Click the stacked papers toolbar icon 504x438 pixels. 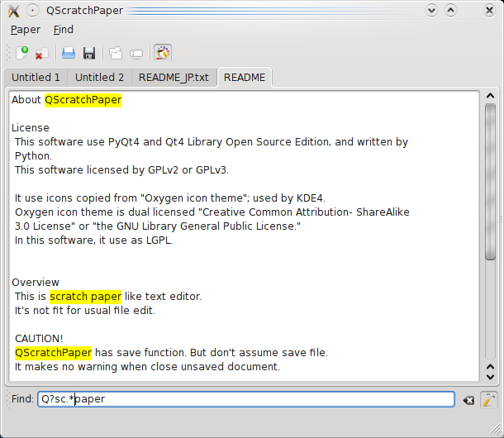pyautogui.click(x=116, y=53)
